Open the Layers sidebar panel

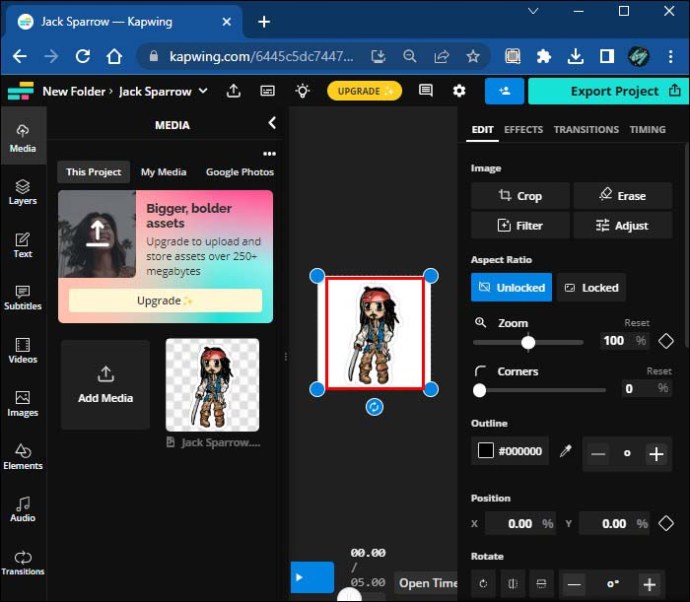coord(22,192)
